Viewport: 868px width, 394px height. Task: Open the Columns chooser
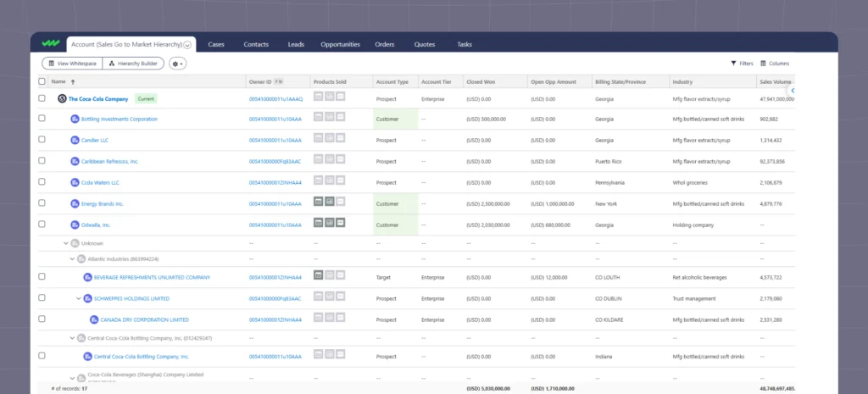pyautogui.click(x=775, y=64)
